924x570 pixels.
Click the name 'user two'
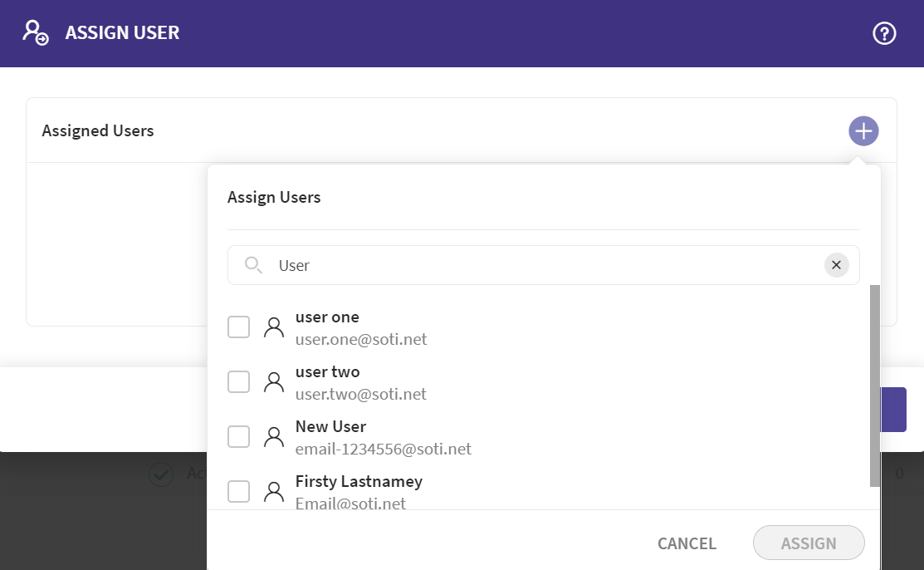pos(328,372)
